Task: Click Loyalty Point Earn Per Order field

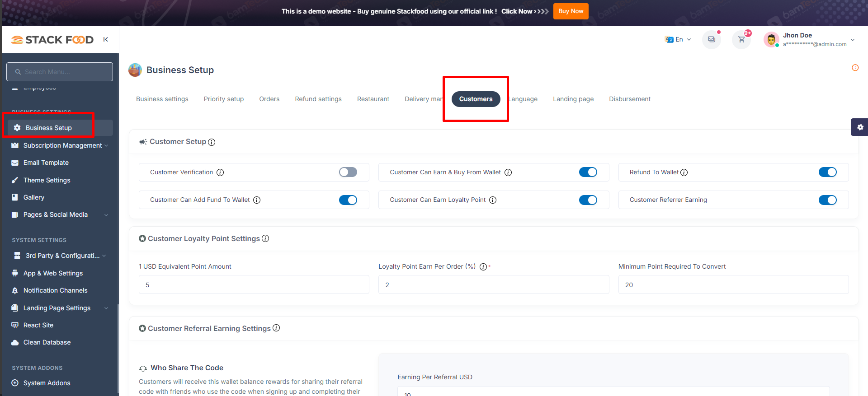Action: (494, 284)
